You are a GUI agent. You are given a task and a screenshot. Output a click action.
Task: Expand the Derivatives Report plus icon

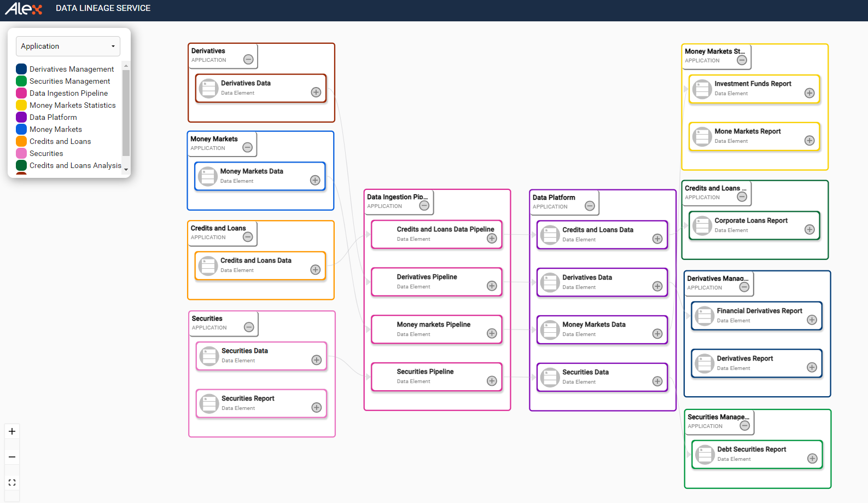click(812, 367)
